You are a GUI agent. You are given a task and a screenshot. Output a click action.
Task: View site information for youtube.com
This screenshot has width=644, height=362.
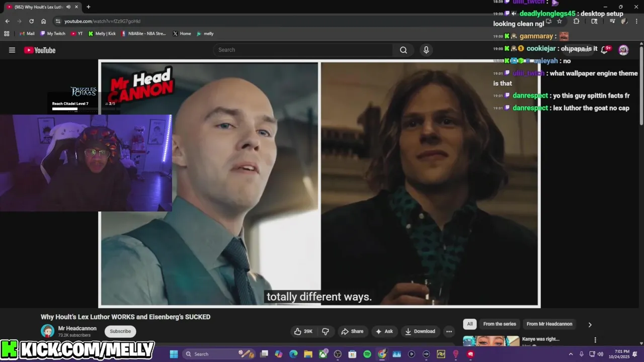[x=58, y=21]
